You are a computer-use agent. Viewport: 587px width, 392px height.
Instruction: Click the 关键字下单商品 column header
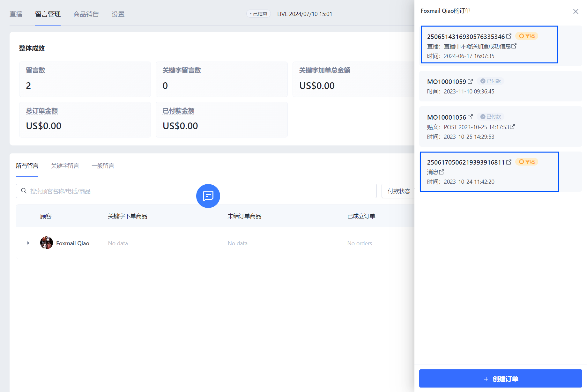click(x=128, y=216)
